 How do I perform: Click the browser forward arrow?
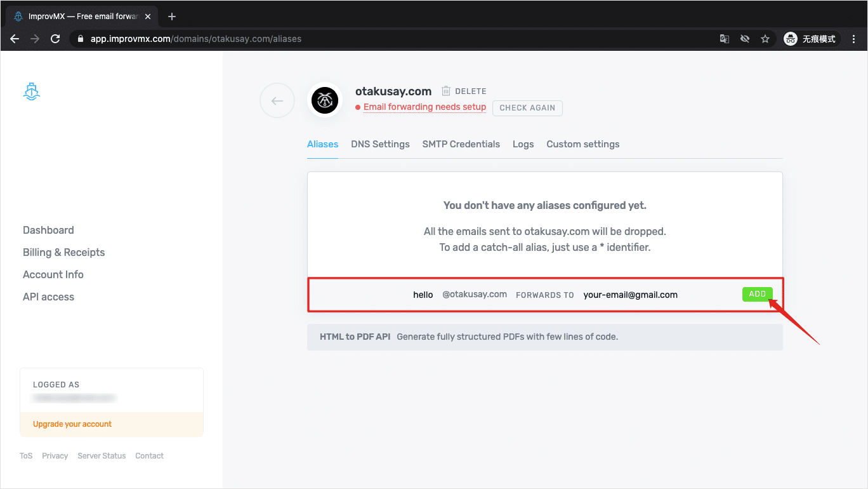click(35, 39)
